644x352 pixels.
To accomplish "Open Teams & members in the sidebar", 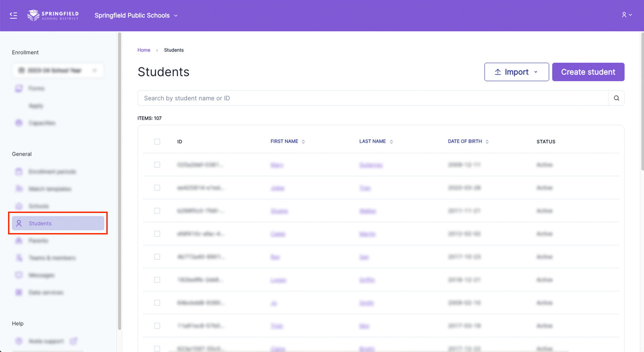I will (52, 258).
